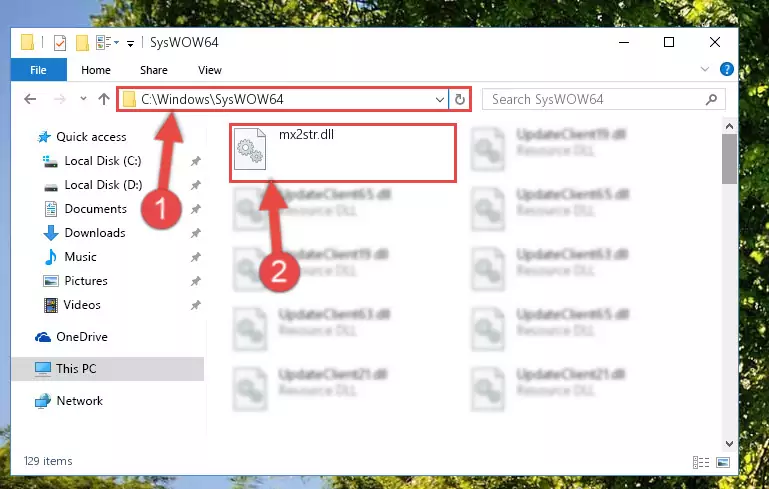Open Local Disk (D:) in sidebar
The width and height of the screenshot is (769, 489).
click(x=103, y=185)
